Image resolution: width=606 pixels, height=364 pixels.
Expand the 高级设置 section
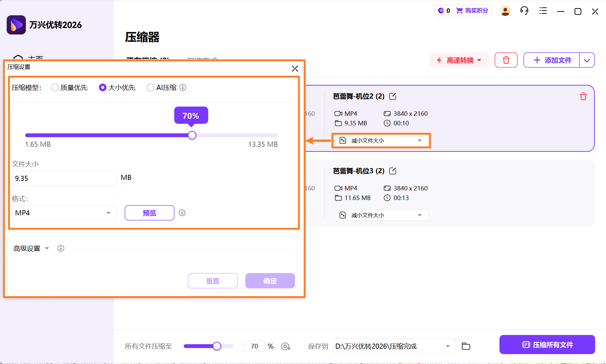31,248
